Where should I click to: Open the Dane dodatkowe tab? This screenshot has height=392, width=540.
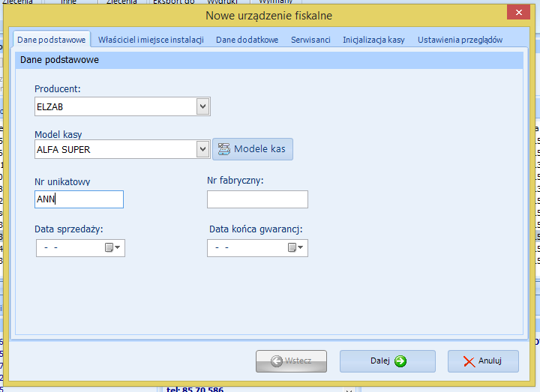pos(247,40)
